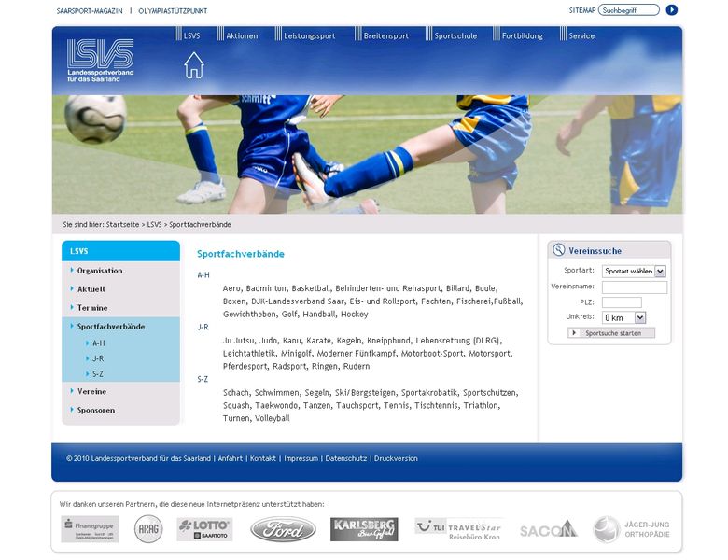Click the Suchbegriff search field
Screen dimensions: 728x560
(x=629, y=9)
